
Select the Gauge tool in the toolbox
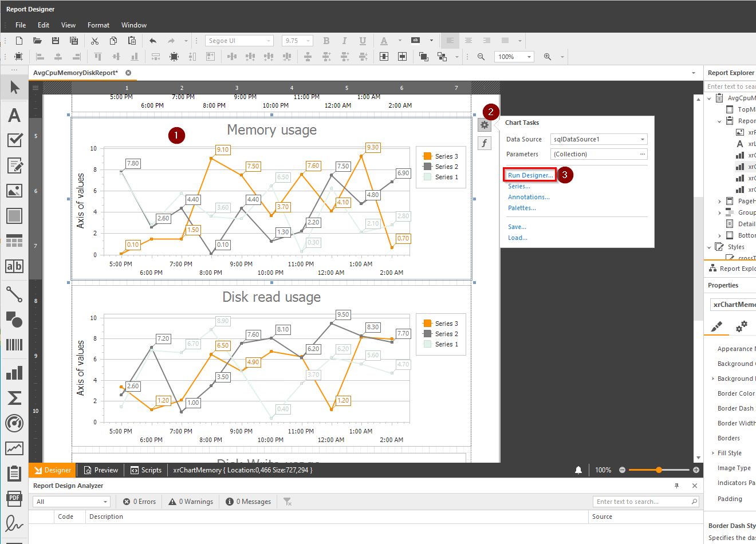click(14, 424)
